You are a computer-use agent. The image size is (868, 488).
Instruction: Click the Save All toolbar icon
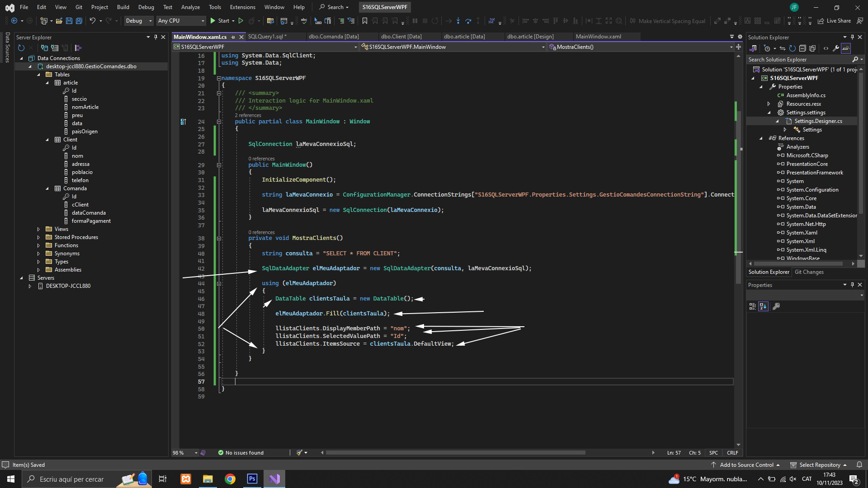tap(79, 21)
